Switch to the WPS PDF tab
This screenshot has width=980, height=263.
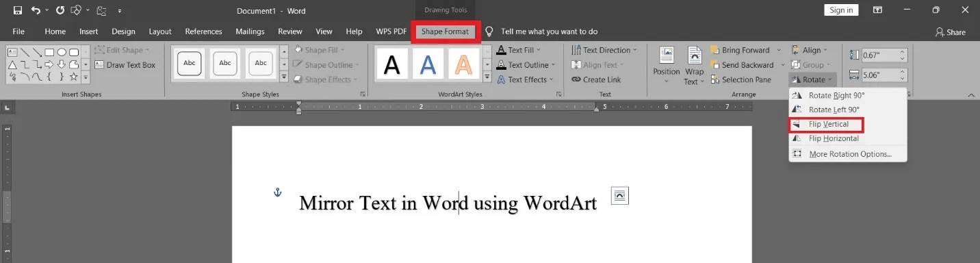[x=391, y=32]
